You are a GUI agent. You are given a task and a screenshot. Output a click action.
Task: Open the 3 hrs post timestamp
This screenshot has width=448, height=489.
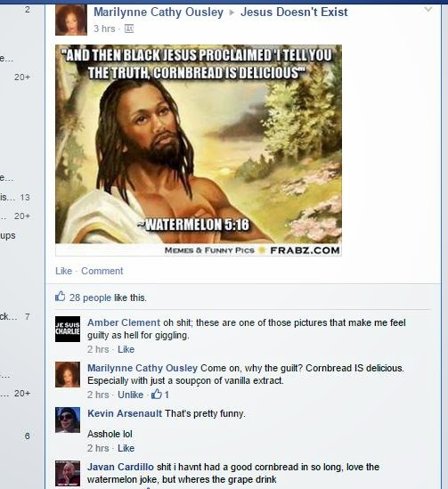coord(104,29)
